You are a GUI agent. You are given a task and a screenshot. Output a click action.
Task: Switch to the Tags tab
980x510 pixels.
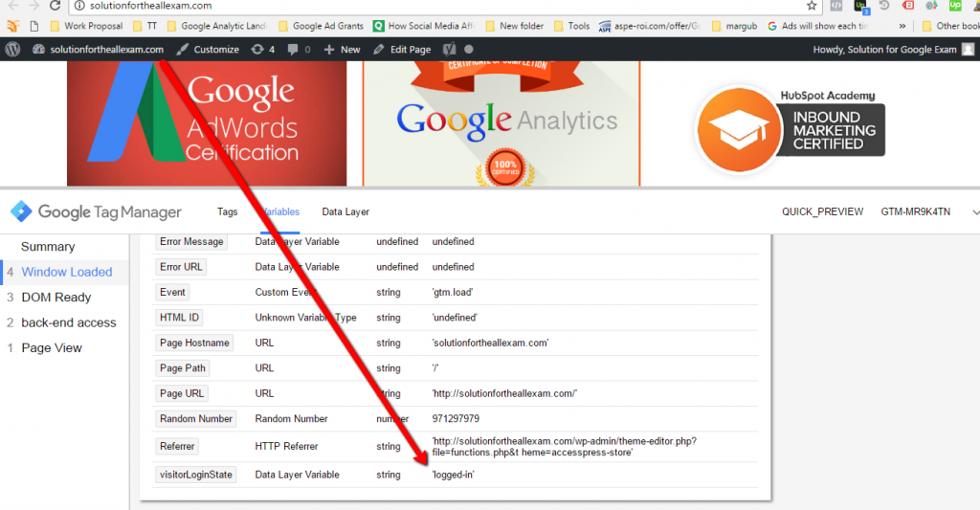[x=228, y=211]
